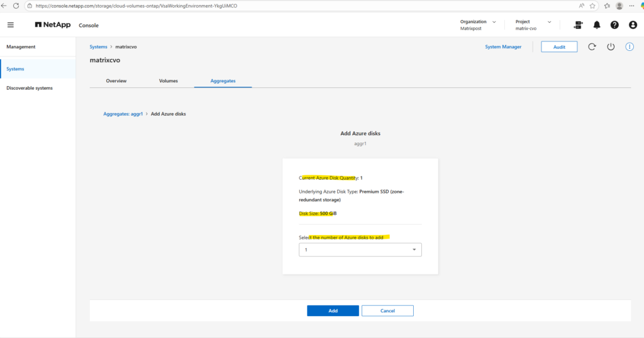This screenshot has height=338, width=644.
Task: Open the number of Azure disks dropdown
Action: (x=360, y=250)
